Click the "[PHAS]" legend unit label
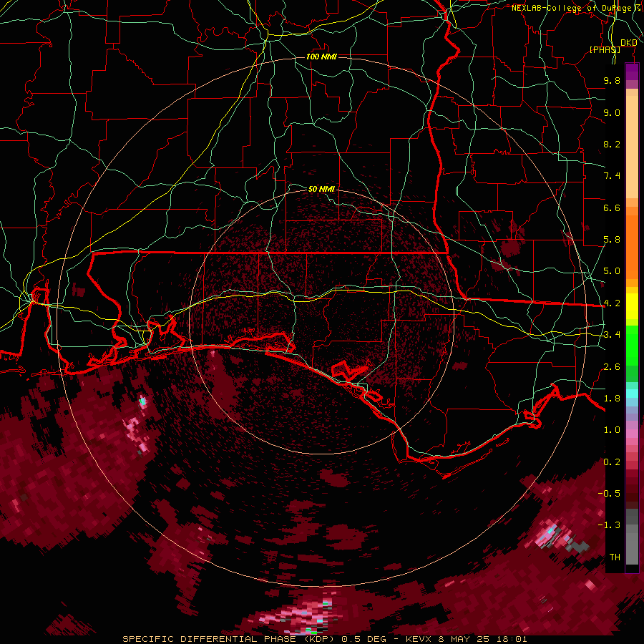Viewport: 644px width, 644px height. tap(605, 49)
